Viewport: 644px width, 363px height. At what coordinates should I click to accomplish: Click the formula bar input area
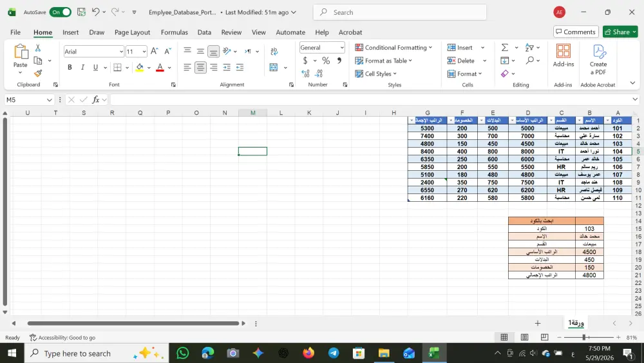pos(370,100)
